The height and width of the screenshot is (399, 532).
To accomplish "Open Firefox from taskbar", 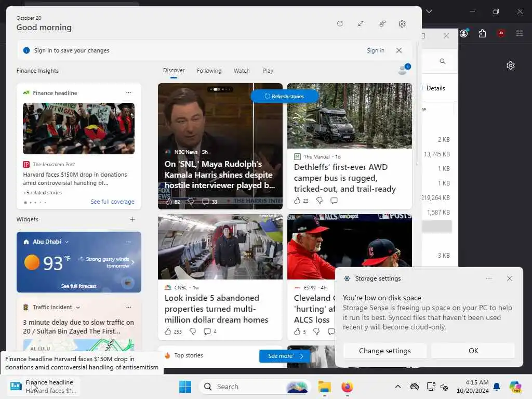I will [347, 387].
